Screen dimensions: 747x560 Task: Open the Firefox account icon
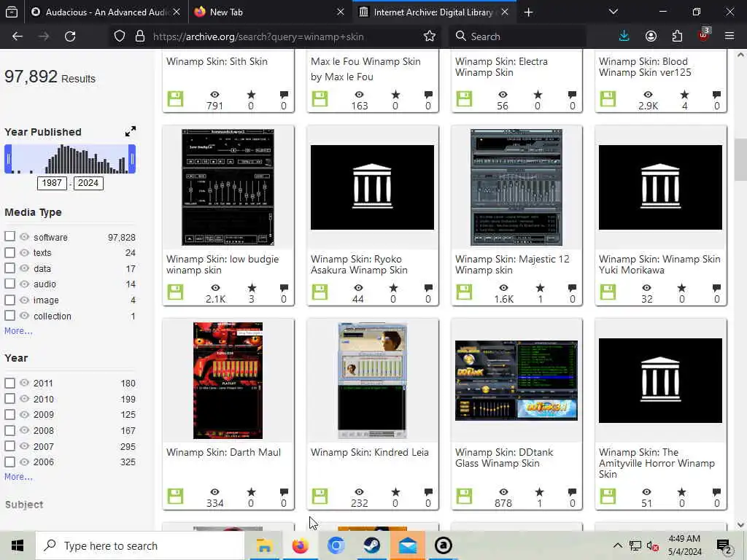(651, 36)
